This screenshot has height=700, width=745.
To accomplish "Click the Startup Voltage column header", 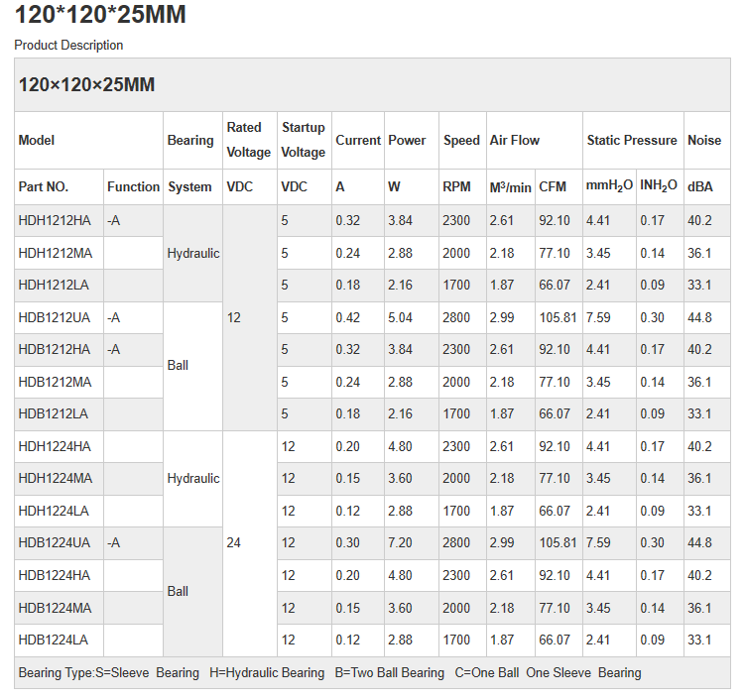I will pos(303,140).
